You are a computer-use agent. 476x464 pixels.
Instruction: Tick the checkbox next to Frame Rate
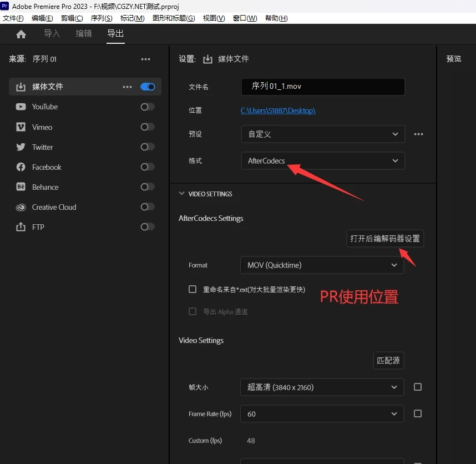[x=418, y=413]
